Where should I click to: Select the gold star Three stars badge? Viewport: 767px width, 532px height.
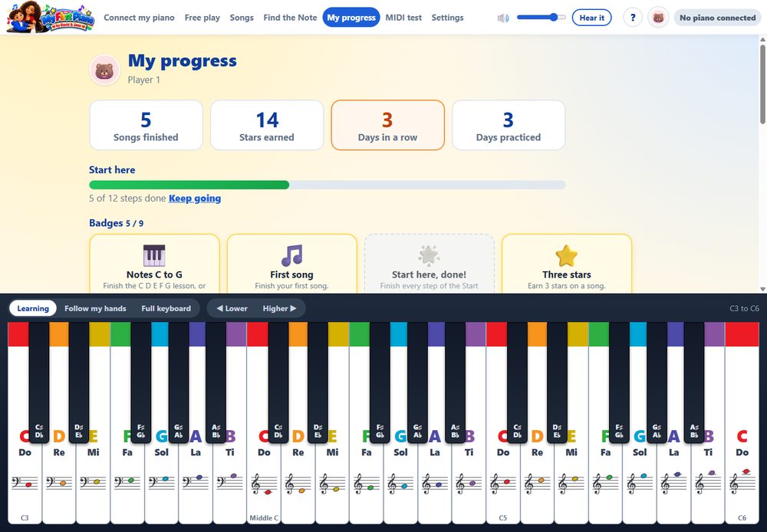tap(567, 264)
